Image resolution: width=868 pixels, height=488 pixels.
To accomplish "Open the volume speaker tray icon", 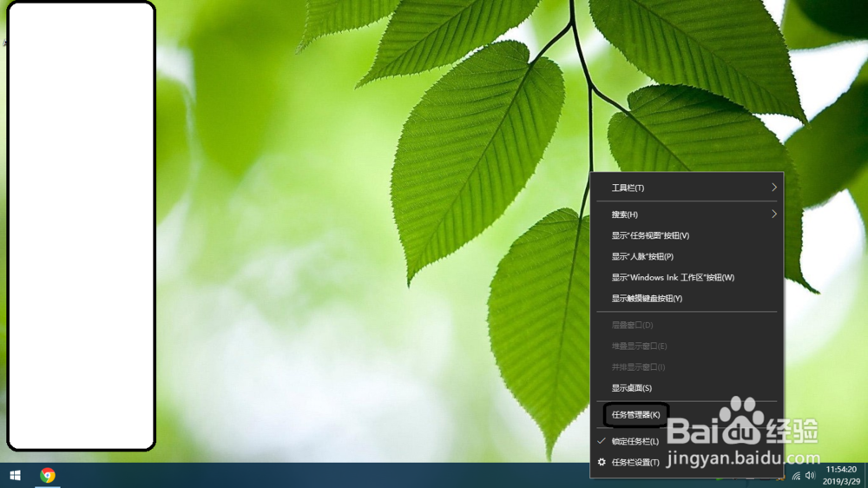I will 811,476.
